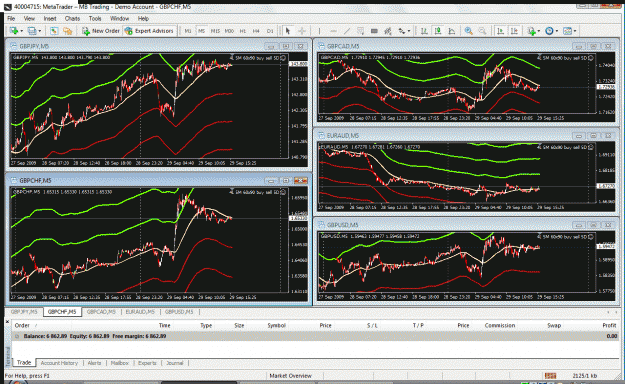Zoom in on the chart
Image resolution: width=625 pixels, height=384 pixels.
469,31
